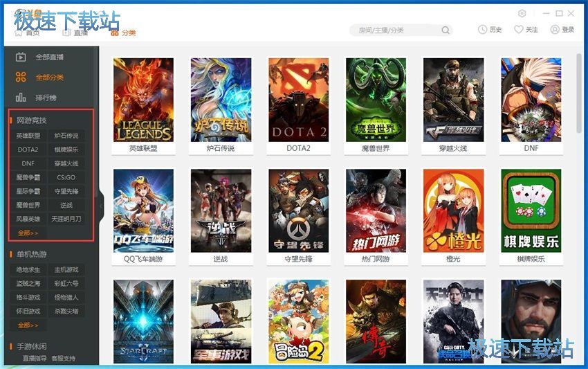
Task: Open the 传奇 category thumbnail
Action: (376, 321)
